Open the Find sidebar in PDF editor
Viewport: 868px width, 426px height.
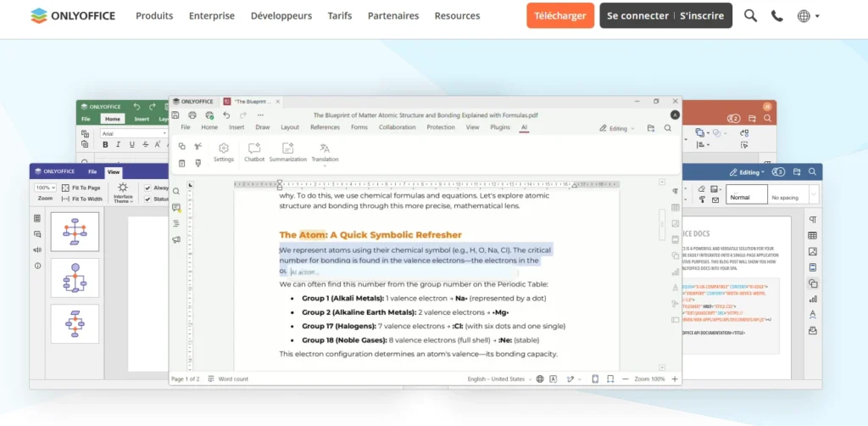click(176, 191)
